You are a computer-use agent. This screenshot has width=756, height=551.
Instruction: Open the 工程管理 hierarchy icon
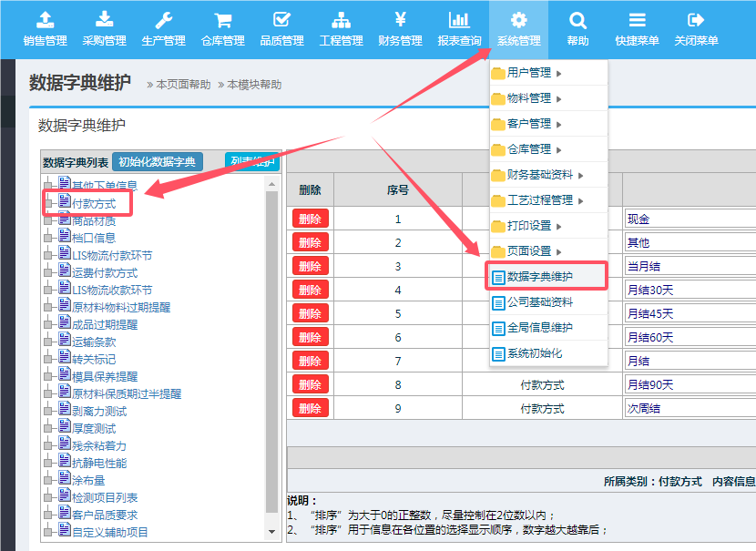click(x=341, y=20)
